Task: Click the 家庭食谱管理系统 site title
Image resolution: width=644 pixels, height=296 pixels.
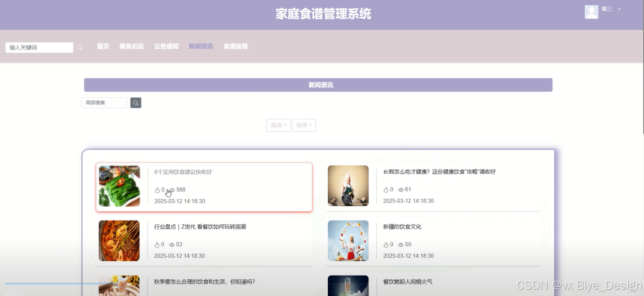Action: [x=323, y=14]
